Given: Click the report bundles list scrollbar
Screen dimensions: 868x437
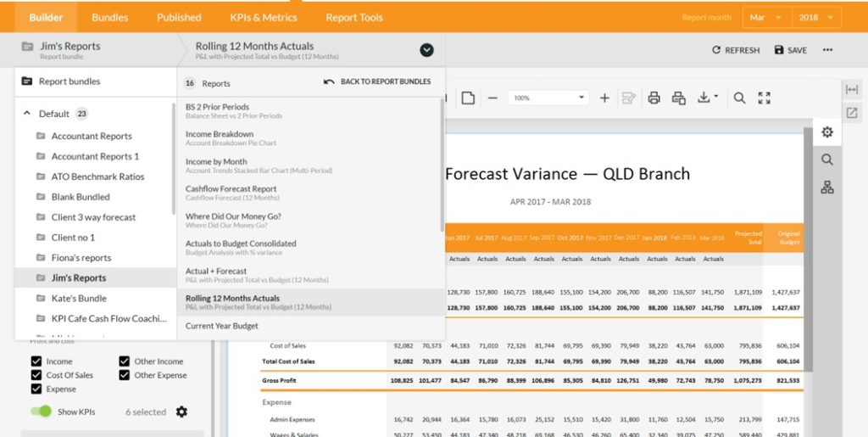Looking at the screenshot, I should (x=174, y=159).
